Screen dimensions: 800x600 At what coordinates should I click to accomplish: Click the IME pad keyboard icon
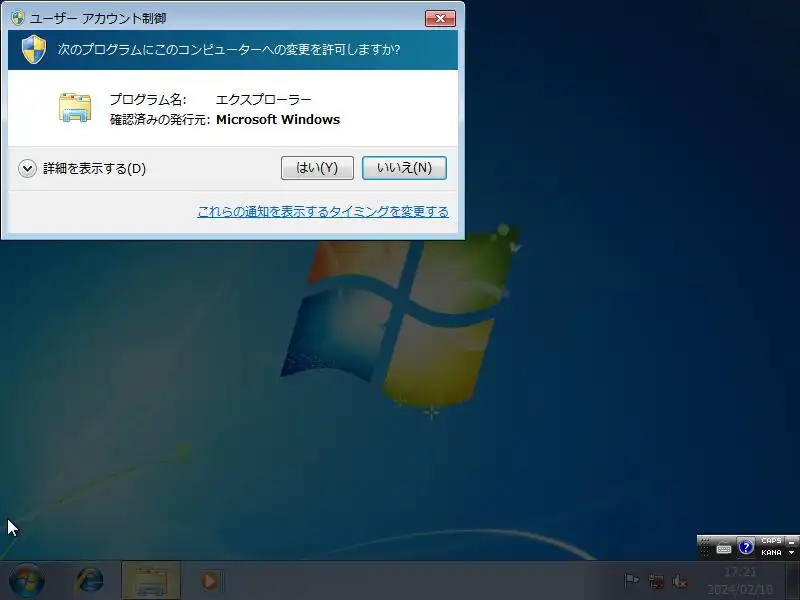point(723,548)
